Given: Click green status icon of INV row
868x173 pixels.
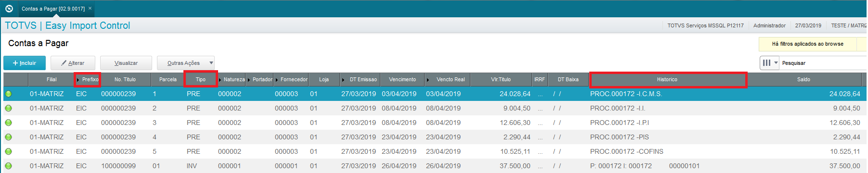Looking at the screenshot, I should [x=8, y=166].
